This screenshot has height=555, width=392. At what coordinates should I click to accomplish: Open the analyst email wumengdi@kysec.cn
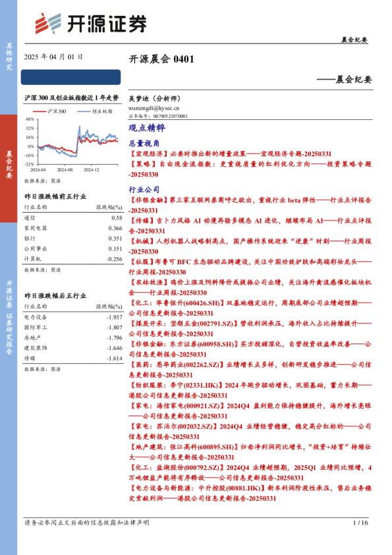click(x=154, y=108)
